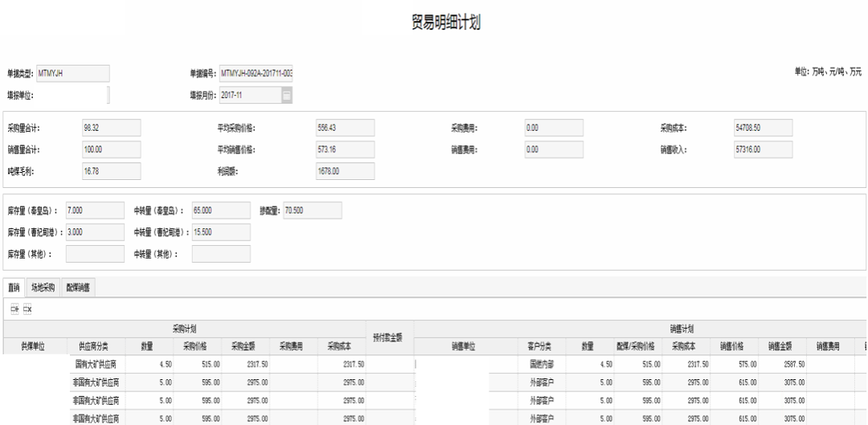Click the 平均采购价格 field with 556.43

[346, 128]
